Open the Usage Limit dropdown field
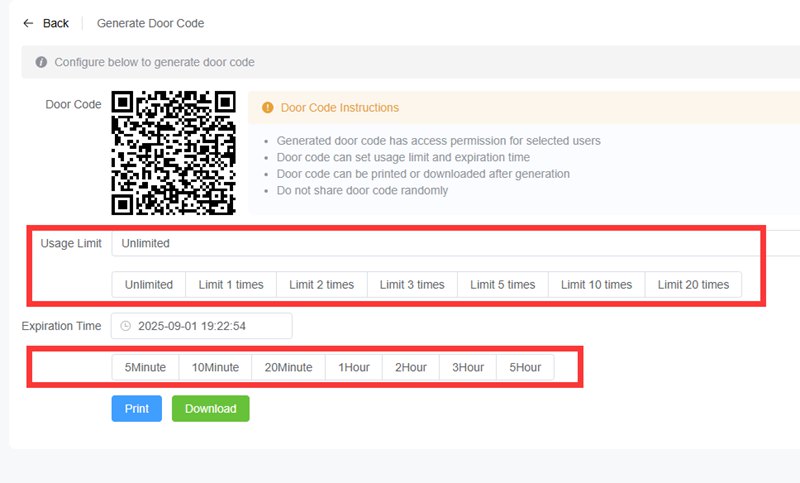Screen dimensions: 800x483 pyautogui.click(x=450, y=243)
